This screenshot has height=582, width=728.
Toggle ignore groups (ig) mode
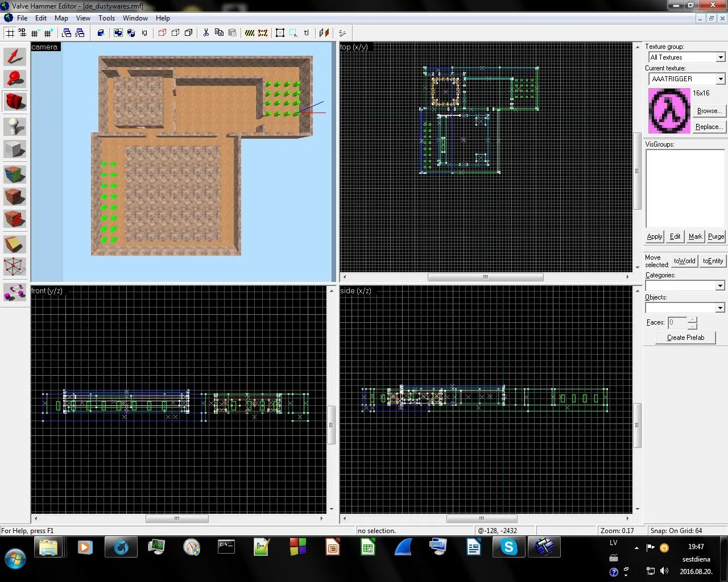tap(144, 33)
